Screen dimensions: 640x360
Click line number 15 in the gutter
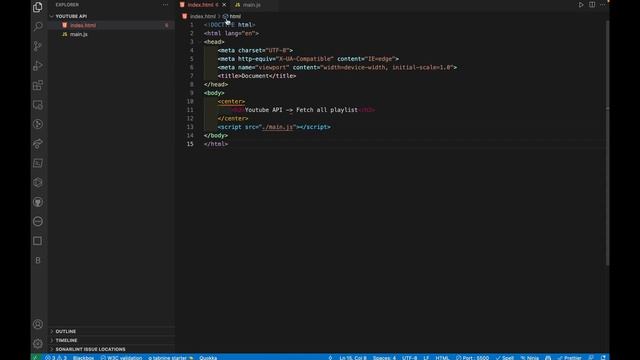(x=190, y=144)
